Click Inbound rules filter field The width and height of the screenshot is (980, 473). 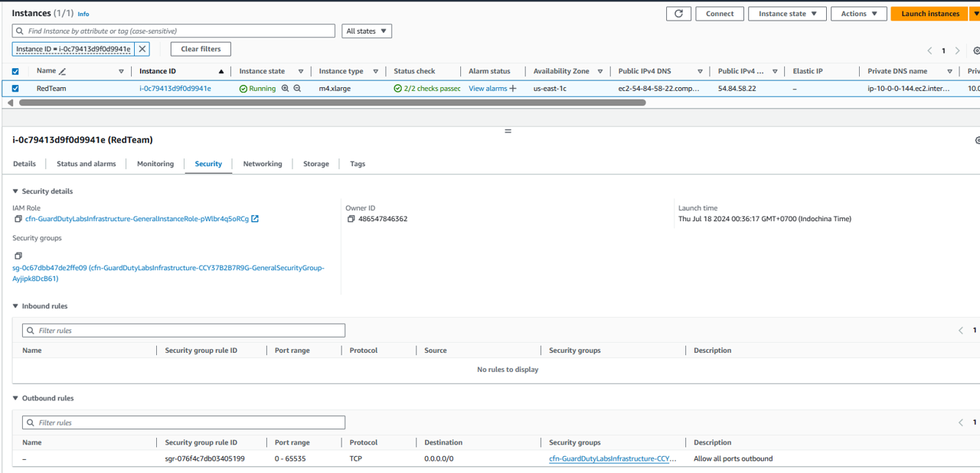(x=184, y=331)
